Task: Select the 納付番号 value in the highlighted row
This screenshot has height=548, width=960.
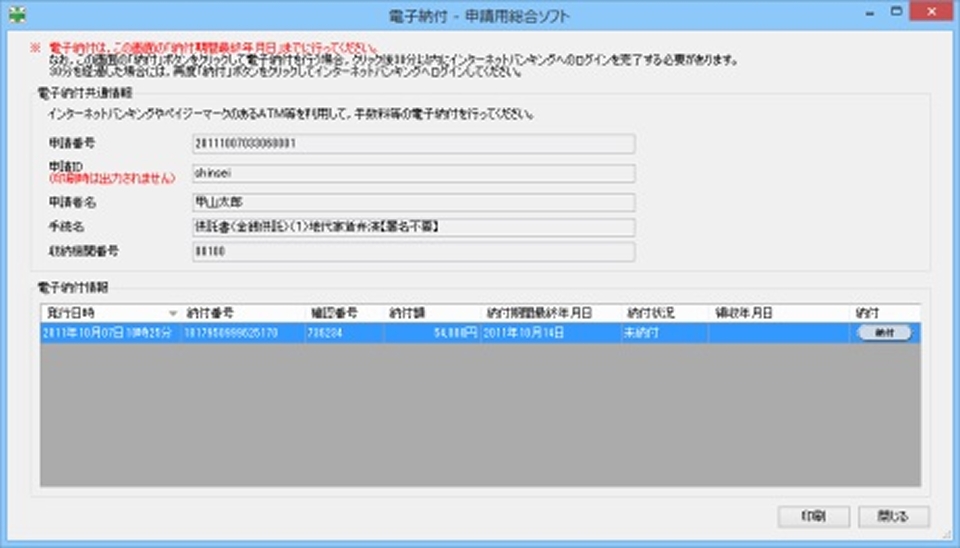Action: (243, 333)
